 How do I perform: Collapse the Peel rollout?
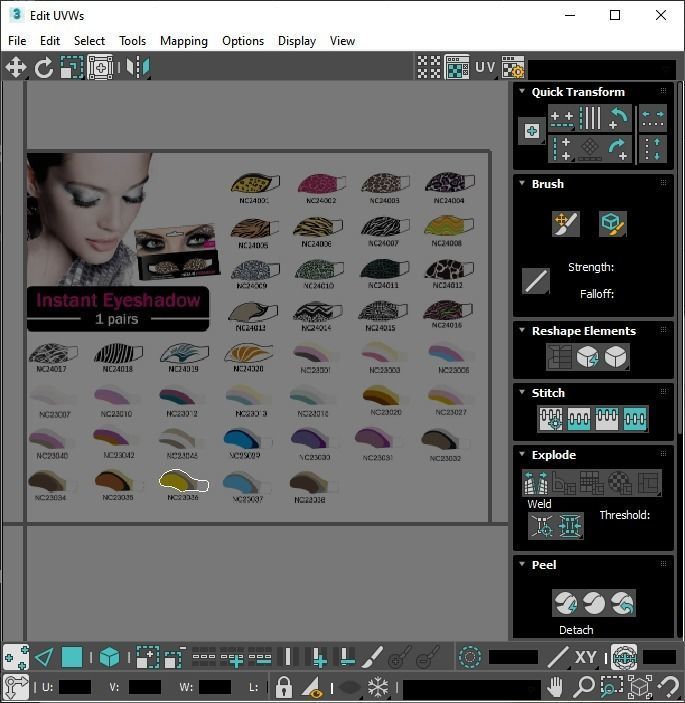521,564
